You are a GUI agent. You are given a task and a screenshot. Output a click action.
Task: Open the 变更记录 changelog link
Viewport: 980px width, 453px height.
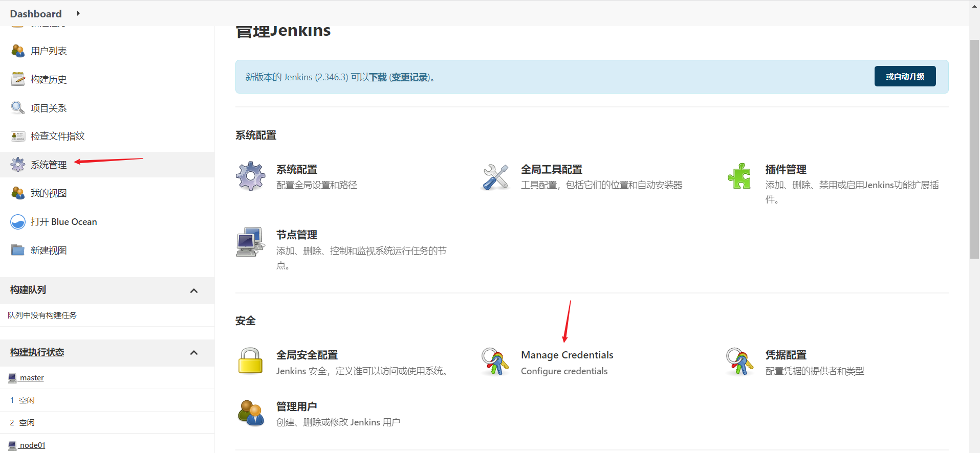[x=409, y=77]
